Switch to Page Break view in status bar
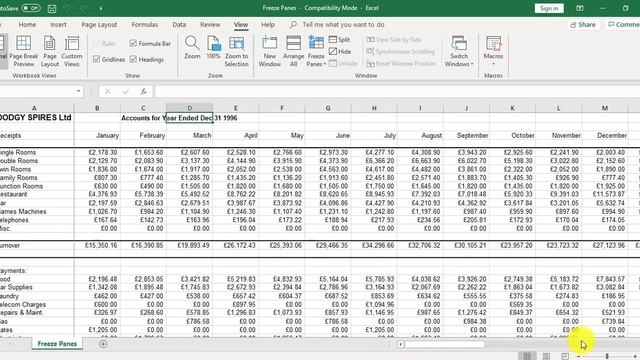This screenshot has height=360, width=640. 564,356
